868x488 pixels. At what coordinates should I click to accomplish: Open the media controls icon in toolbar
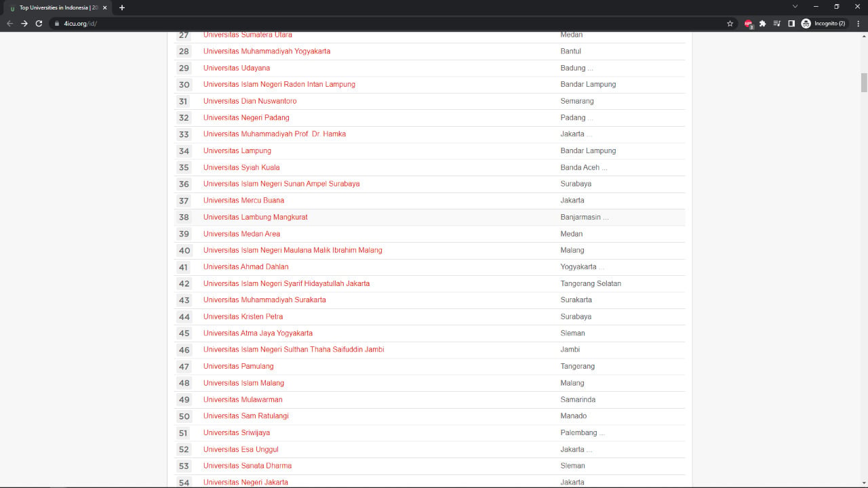pos(776,23)
